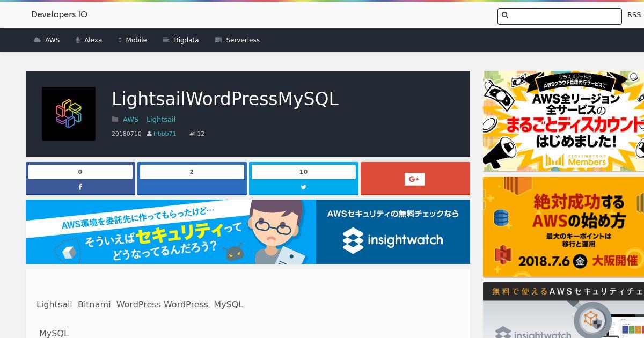Viewport: 644px width, 338px height.
Task: Click the view count chart icon
Action: (192, 134)
